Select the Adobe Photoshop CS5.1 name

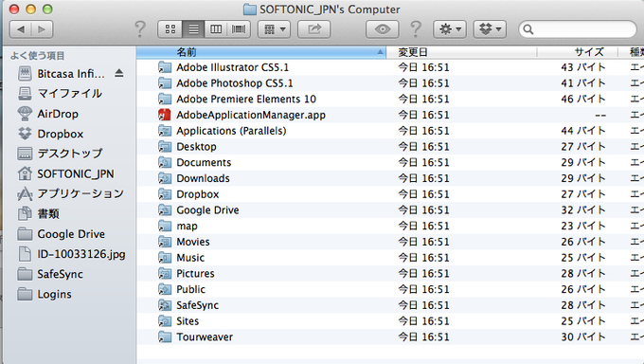[235, 83]
